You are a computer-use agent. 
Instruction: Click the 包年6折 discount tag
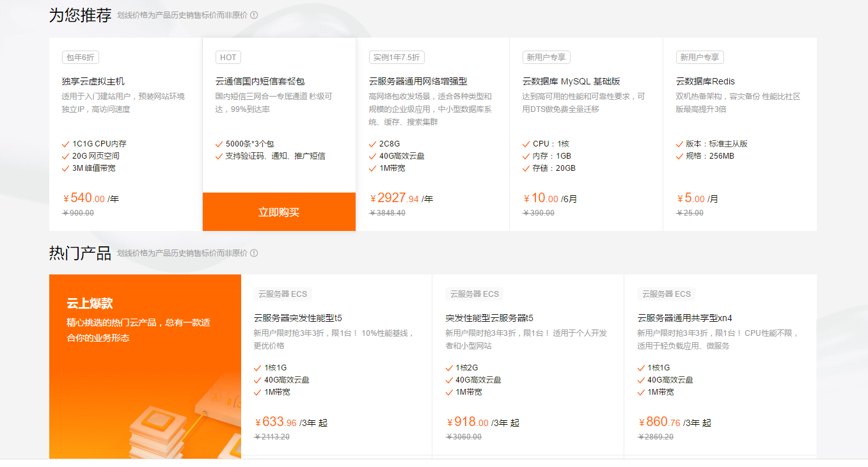[x=81, y=57]
